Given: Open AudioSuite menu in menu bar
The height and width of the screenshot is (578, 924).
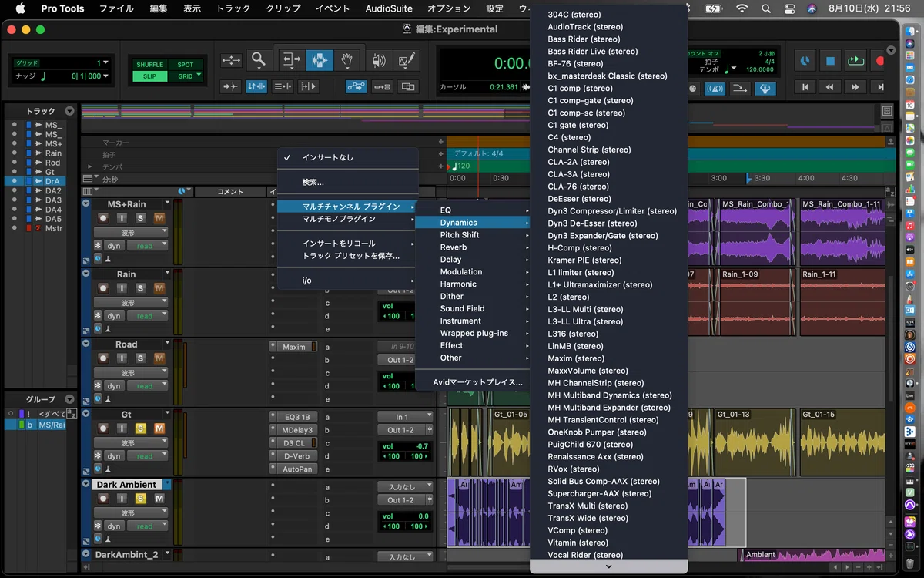Looking at the screenshot, I should tap(389, 8).
